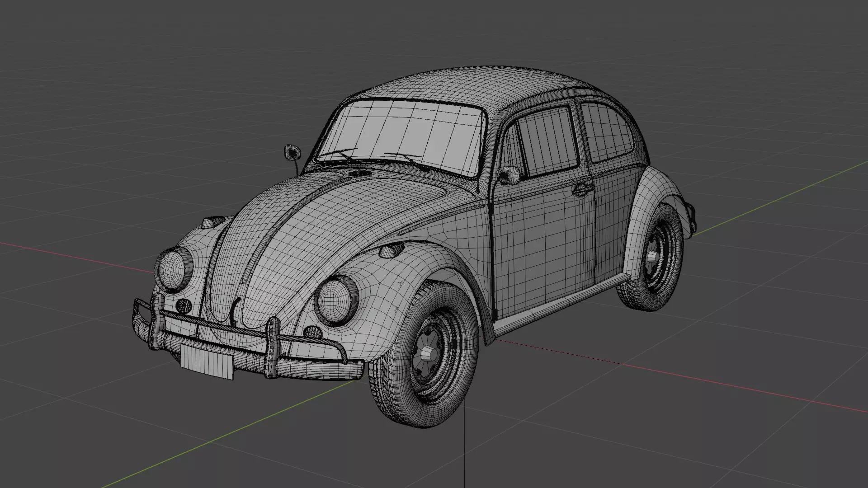Viewport: 868px width, 488px height.
Task: Select the rear side window glass
Action: coord(608,132)
